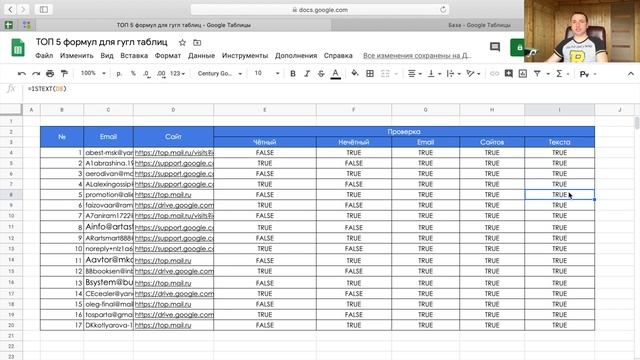Screen dimensions: 640x360
Task: Open the merge cells options
Action: pyautogui.click(x=389, y=73)
